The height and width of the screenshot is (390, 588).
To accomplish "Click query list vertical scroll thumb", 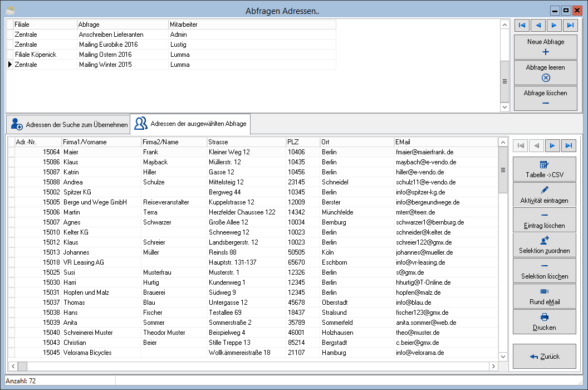I will [504, 81].
